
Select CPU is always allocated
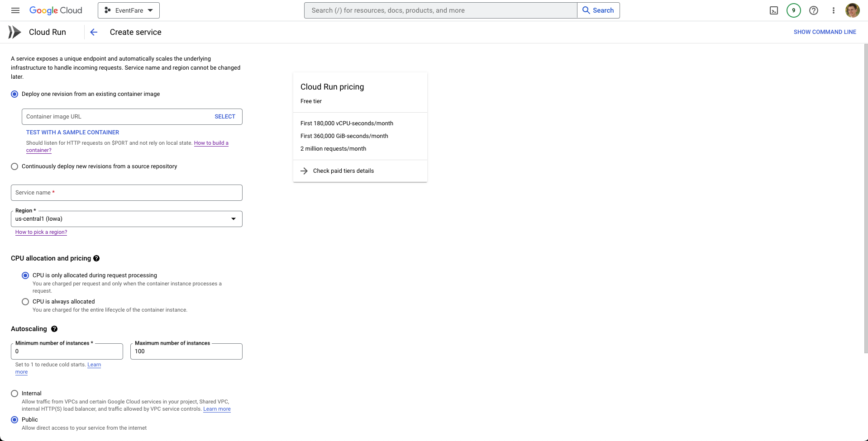25,302
